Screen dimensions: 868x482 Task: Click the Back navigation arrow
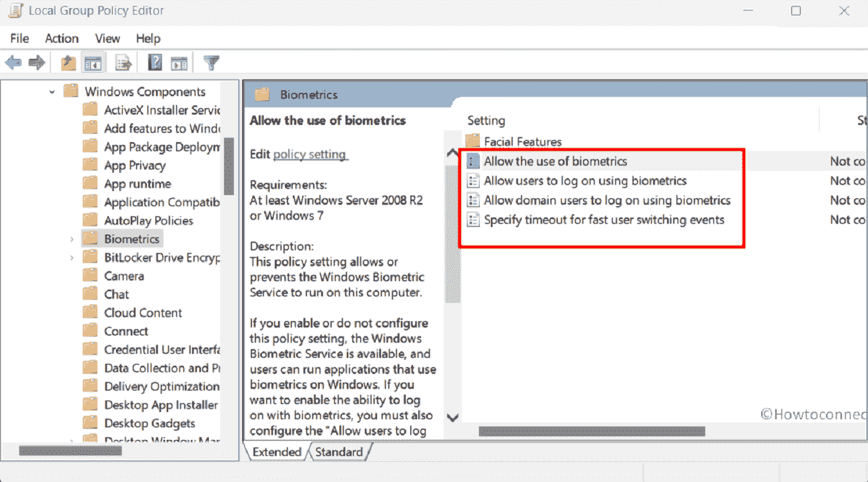click(13, 62)
